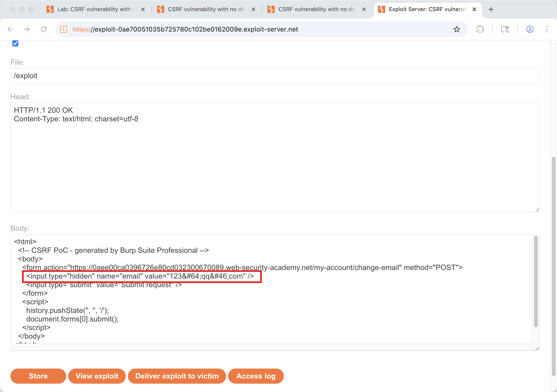This screenshot has width=557, height=392.
Task: Click the bookmark star icon
Action: pos(457,29)
